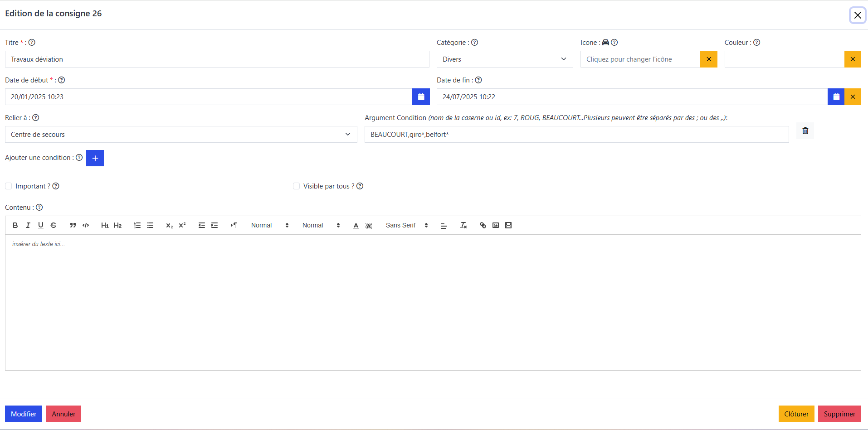
Task: Pick the text color in editor toolbar
Action: pos(356,225)
